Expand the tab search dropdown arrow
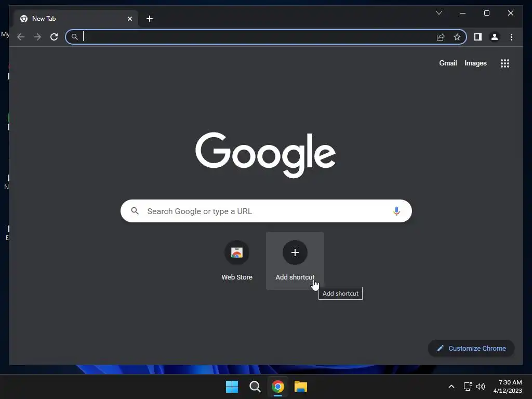Screen dimensions: 532x399 [x=438, y=13]
